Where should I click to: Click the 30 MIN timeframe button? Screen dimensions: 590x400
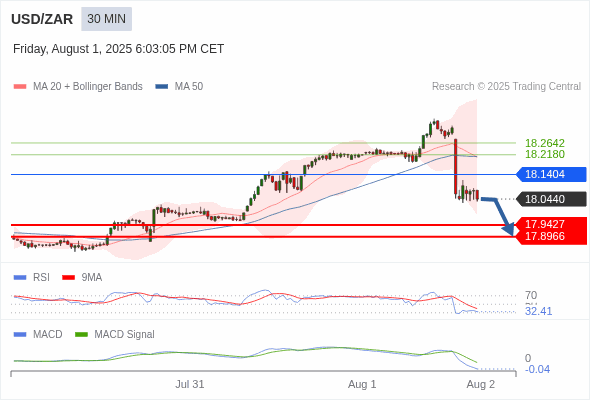coord(106,19)
